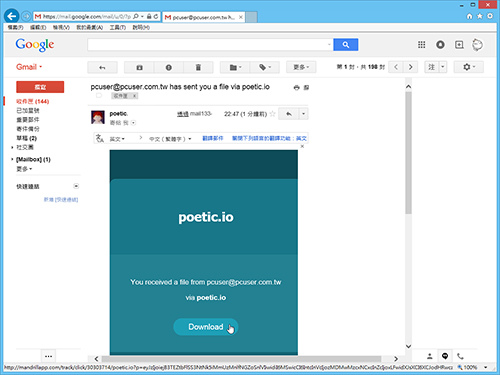Click the back to inbox arrow button

click(102, 67)
